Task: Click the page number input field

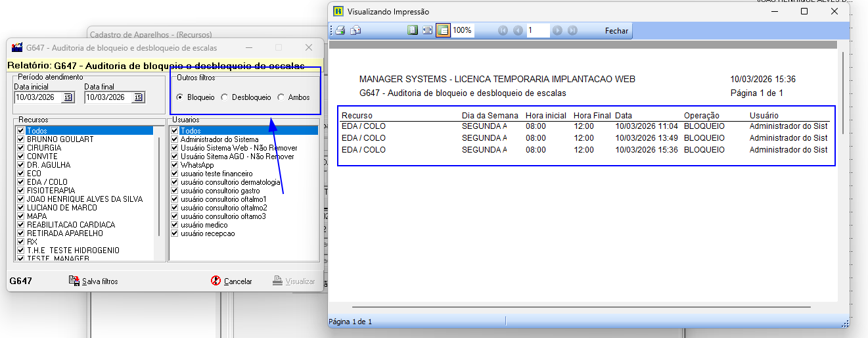Action: [537, 30]
